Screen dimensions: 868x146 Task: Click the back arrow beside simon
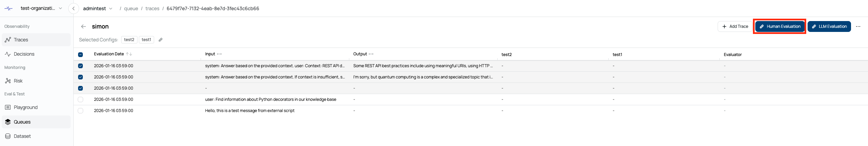84,26
